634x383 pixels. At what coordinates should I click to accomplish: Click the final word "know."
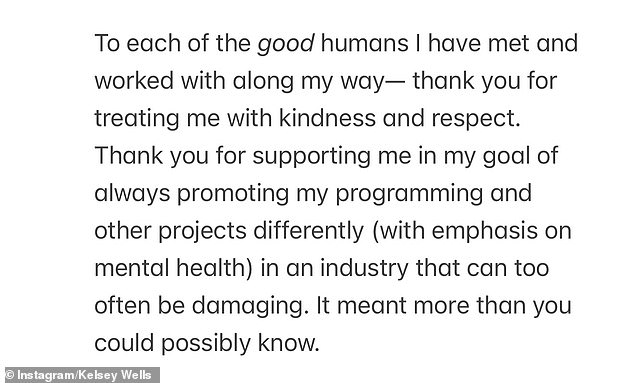[x=289, y=343]
